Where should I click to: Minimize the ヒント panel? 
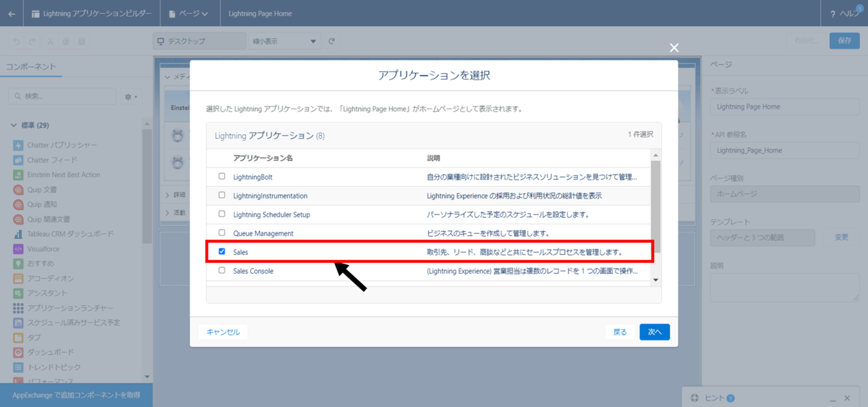point(831,399)
